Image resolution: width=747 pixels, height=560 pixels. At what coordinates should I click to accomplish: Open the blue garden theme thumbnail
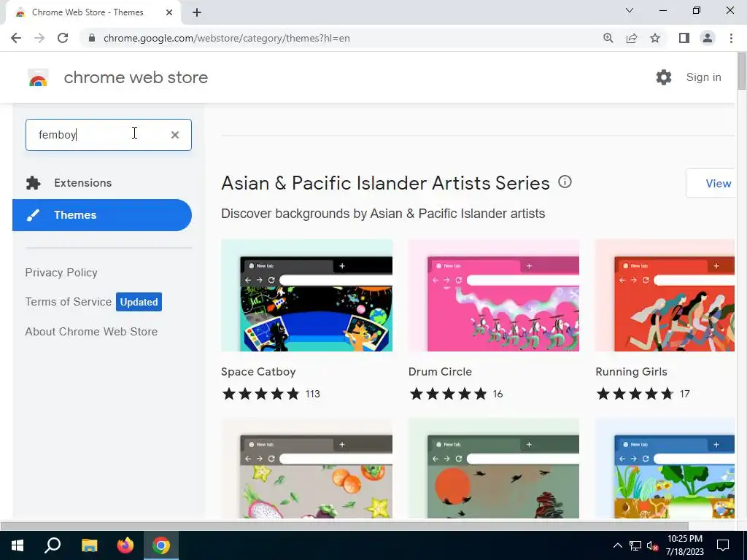pyautogui.click(x=665, y=468)
